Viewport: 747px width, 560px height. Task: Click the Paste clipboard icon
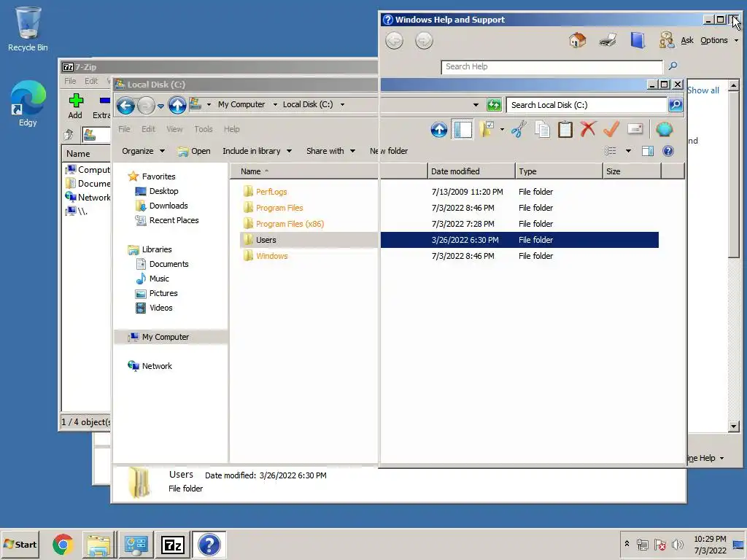[x=565, y=130]
